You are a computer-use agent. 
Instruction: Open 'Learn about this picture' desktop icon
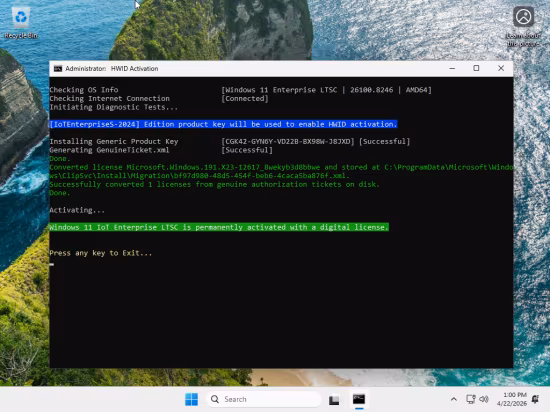[523, 26]
